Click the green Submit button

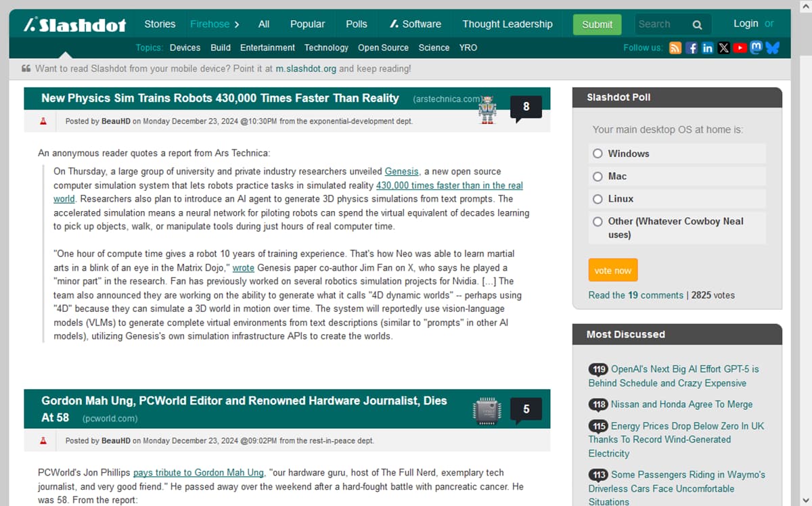[597, 24]
